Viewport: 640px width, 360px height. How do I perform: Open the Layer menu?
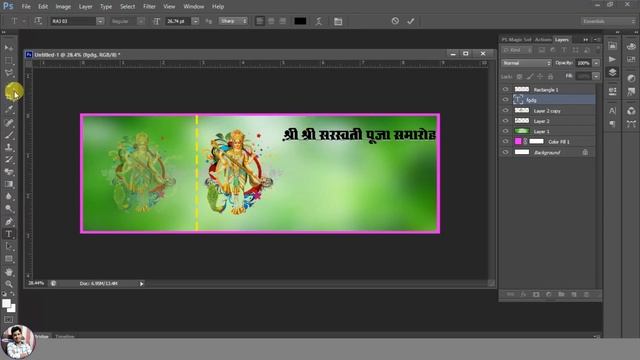[x=85, y=7]
